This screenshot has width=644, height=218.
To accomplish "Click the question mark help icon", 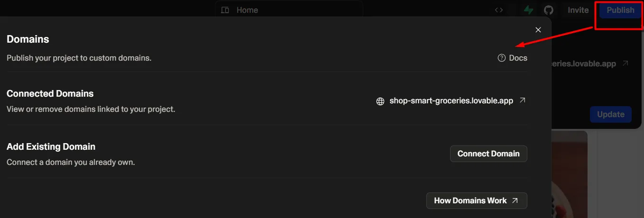I will click(x=502, y=58).
